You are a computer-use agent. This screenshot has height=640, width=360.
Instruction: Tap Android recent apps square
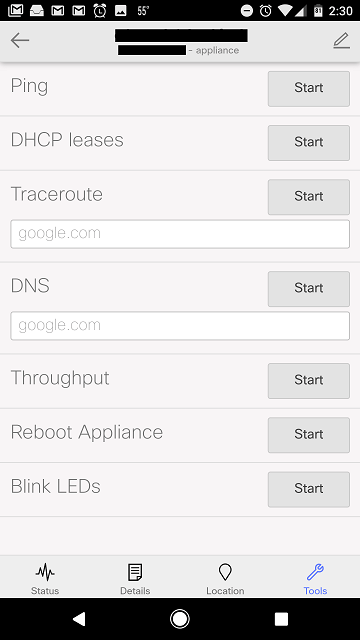click(281, 619)
